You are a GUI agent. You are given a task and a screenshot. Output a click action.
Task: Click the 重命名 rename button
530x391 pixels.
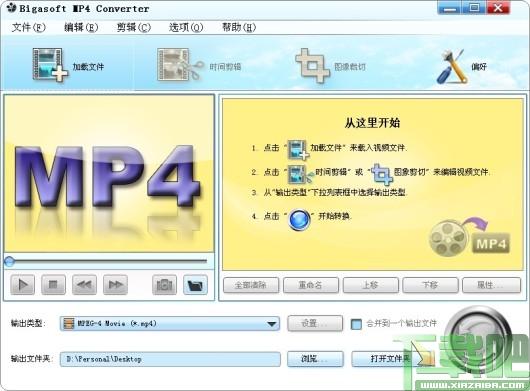pyautogui.click(x=311, y=285)
